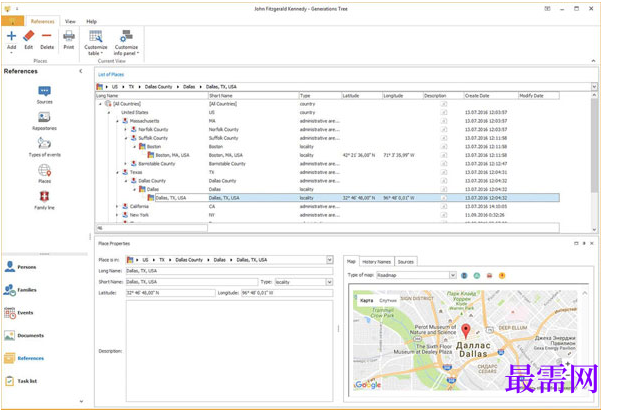The width and height of the screenshot is (617, 410).
Task: Open the View ribbon tab
Action: click(x=70, y=21)
